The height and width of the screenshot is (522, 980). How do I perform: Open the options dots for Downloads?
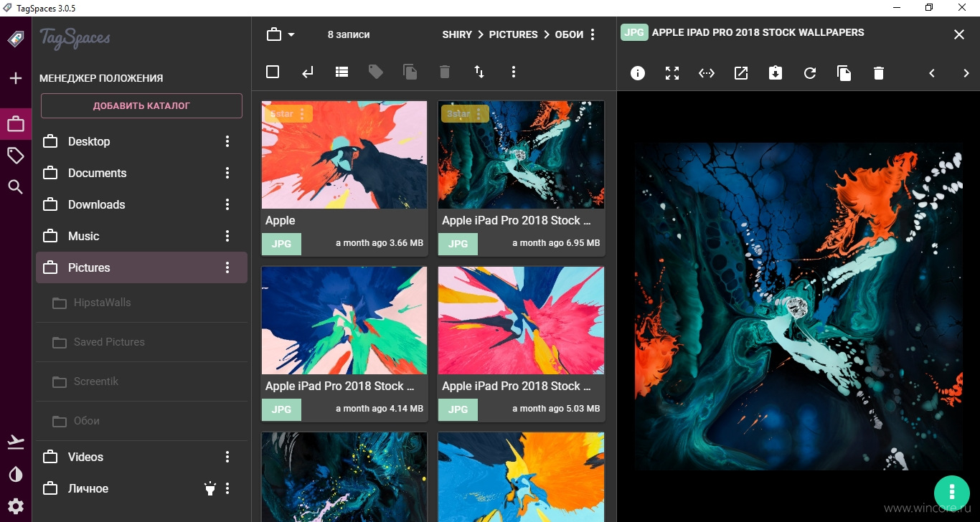[x=227, y=204]
